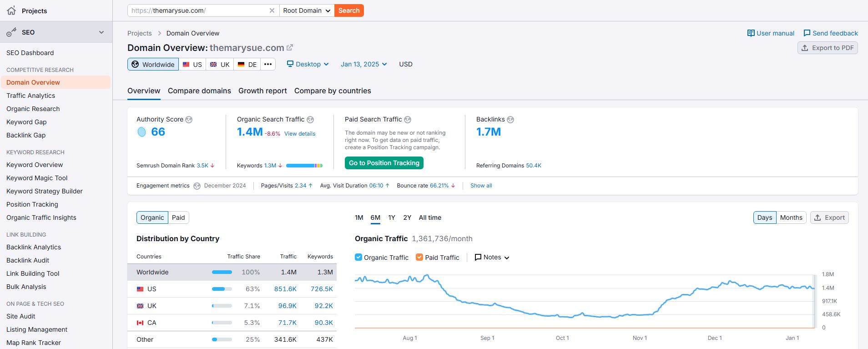Click Go to Position Tracking button

[x=384, y=163]
